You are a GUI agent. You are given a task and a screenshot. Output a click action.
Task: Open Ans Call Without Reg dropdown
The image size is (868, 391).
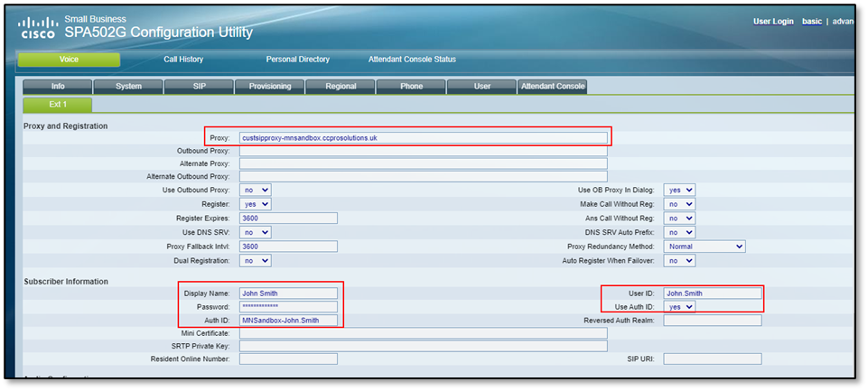[680, 219]
